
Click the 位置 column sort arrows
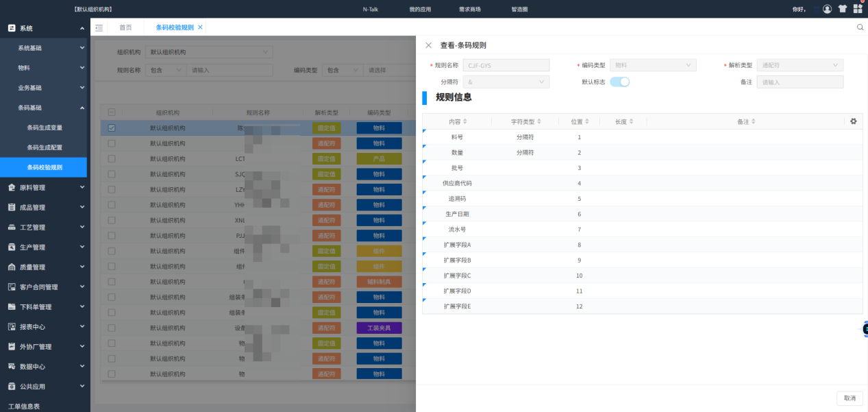pos(587,121)
